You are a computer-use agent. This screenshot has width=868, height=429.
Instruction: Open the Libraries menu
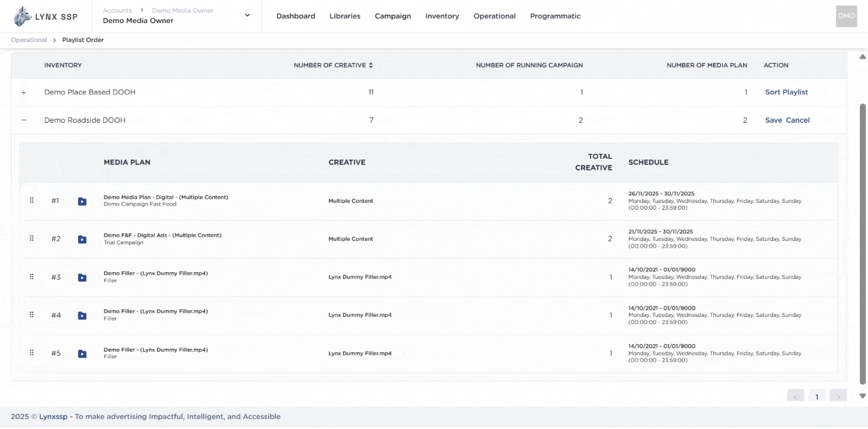pos(345,16)
